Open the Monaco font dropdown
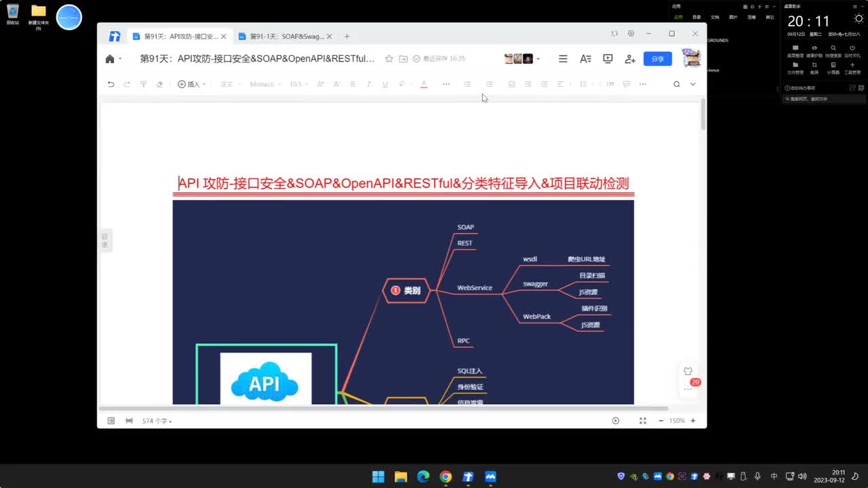 click(265, 84)
